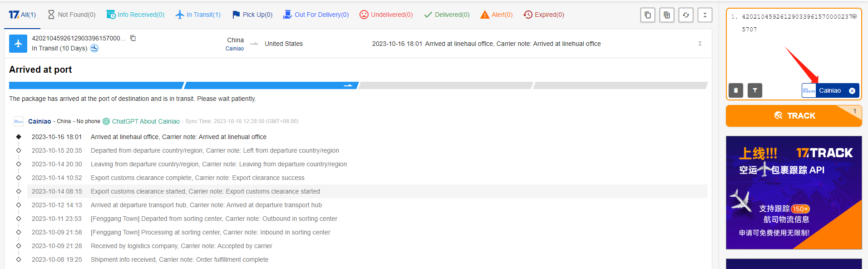The image size is (868, 269).
Task: Click the Cainiao carrier logo icon in details
Action: [19, 121]
